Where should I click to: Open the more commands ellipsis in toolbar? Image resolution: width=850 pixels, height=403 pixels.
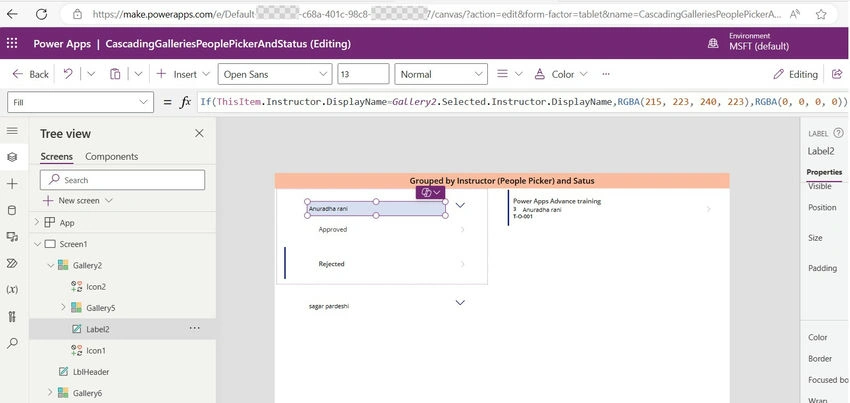click(606, 74)
